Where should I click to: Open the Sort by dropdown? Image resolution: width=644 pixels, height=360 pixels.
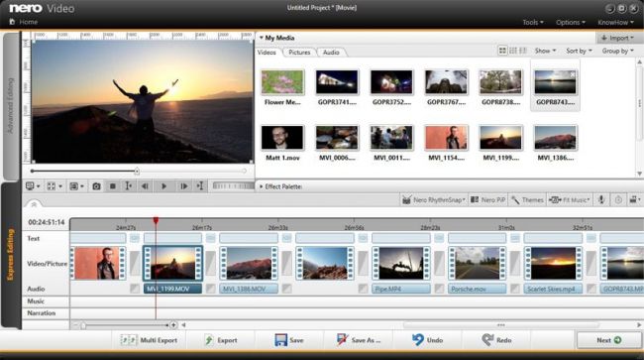(580, 51)
